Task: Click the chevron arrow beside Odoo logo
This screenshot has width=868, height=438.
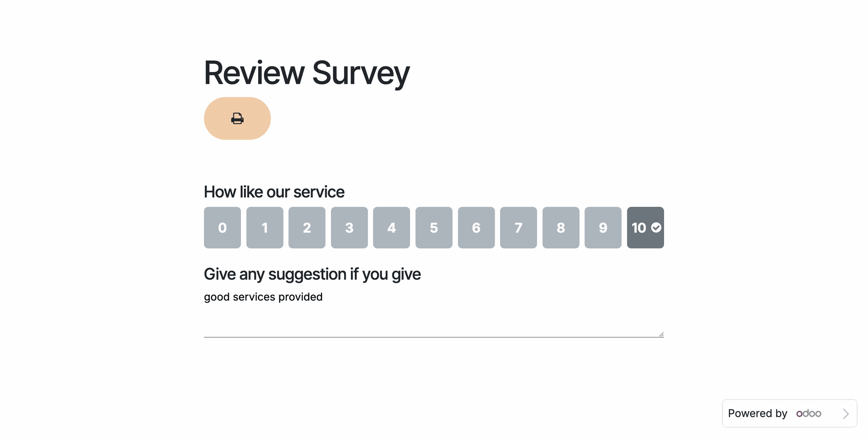Action: pos(846,414)
